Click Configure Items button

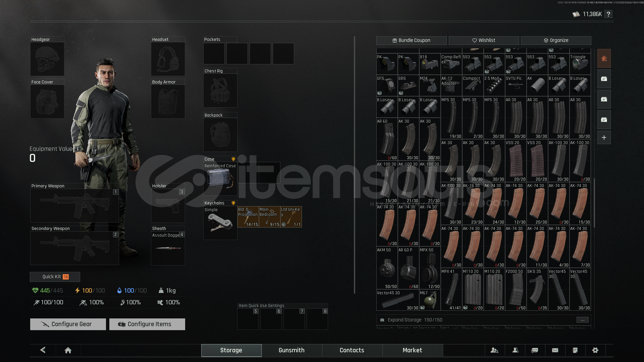147,324
